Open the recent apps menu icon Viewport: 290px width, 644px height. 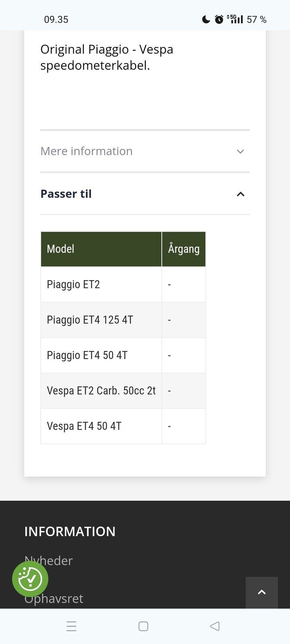click(71, 626)
